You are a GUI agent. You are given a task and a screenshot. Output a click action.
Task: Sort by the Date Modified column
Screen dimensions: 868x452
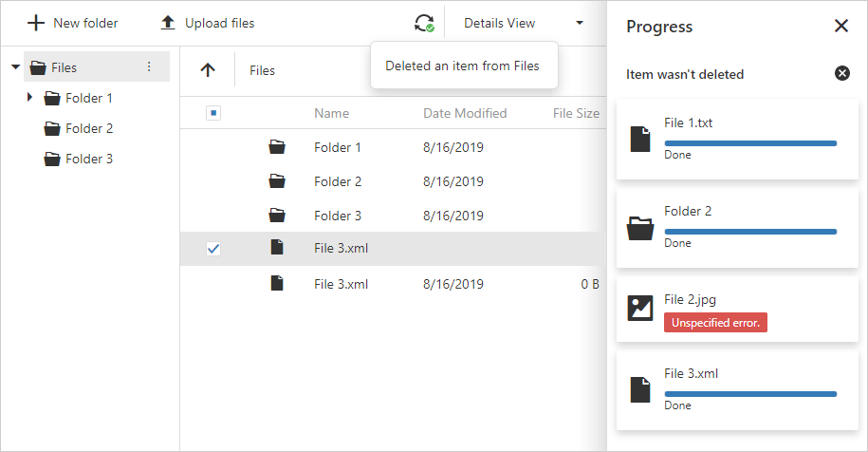coord(465,113)
